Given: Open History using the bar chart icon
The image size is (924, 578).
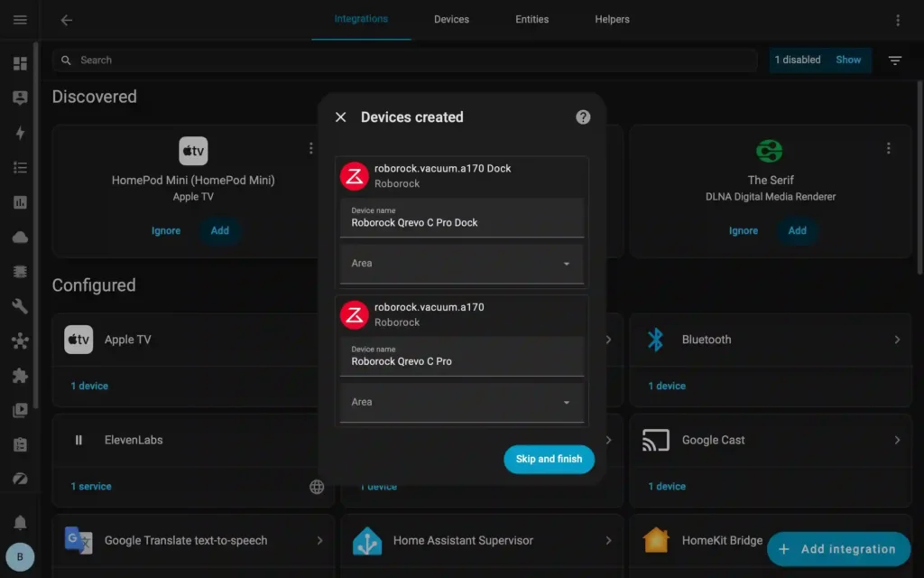Looking at the screenshot, I should click(x=20, y=201).
